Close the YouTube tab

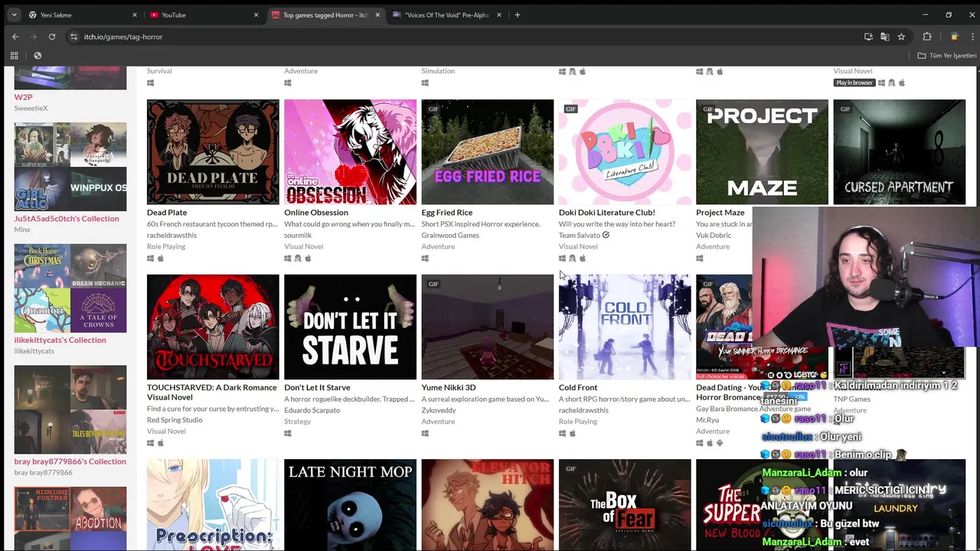(x=256, y=15)
